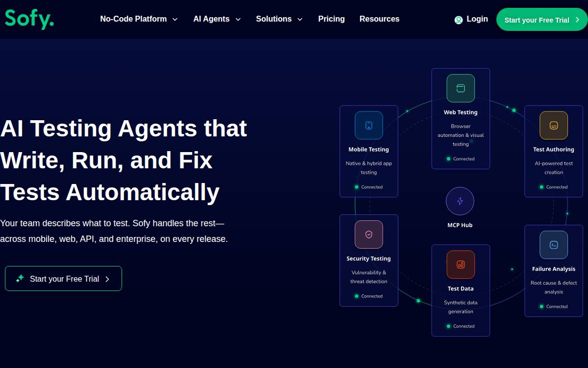
Task: Expand the AI Agents chevron
Action: (x=238, y=20)
